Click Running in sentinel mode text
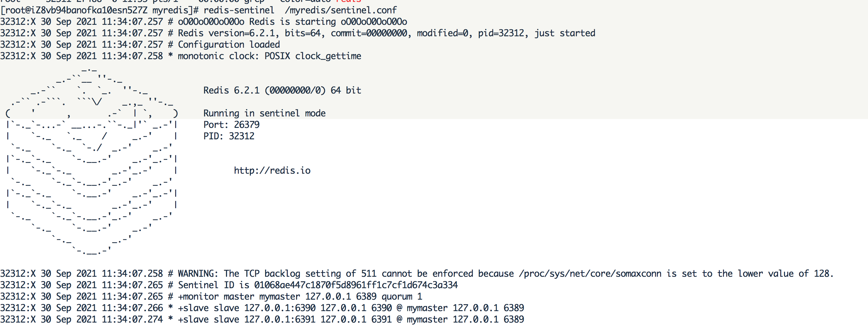 click(x=265, y=113)
